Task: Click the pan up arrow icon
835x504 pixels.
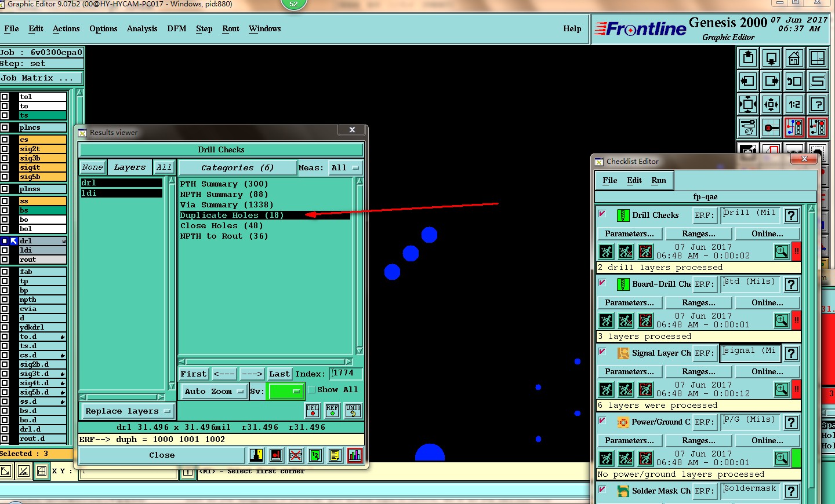Action: (748, 58)
